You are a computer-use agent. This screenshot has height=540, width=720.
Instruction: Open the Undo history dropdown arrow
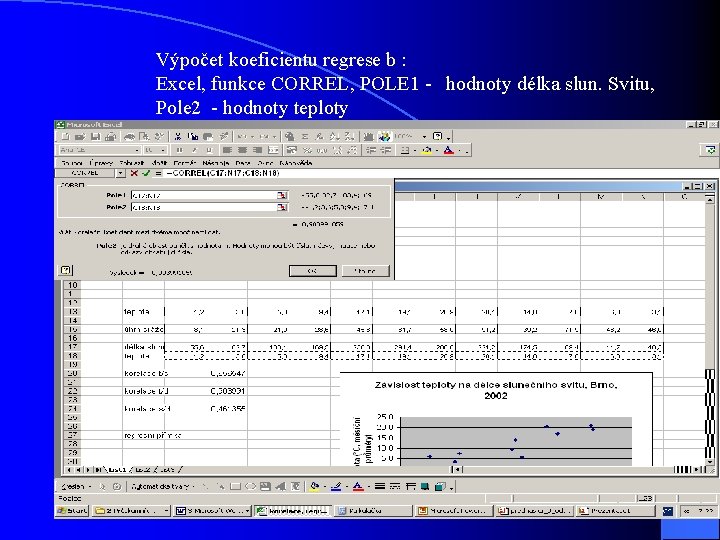(252, 136)
